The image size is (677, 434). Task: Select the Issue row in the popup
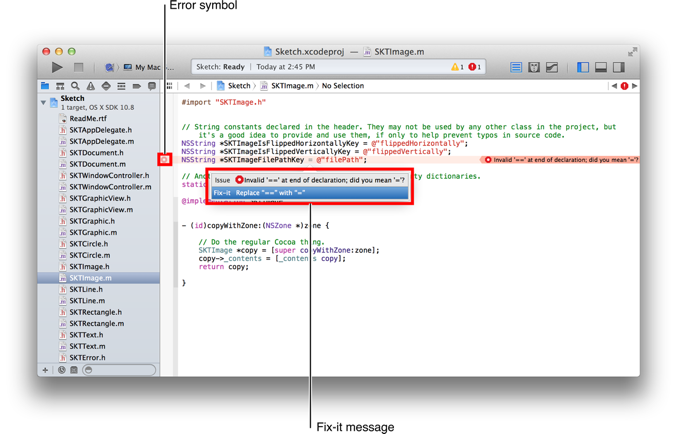click(x=310, y=180)
